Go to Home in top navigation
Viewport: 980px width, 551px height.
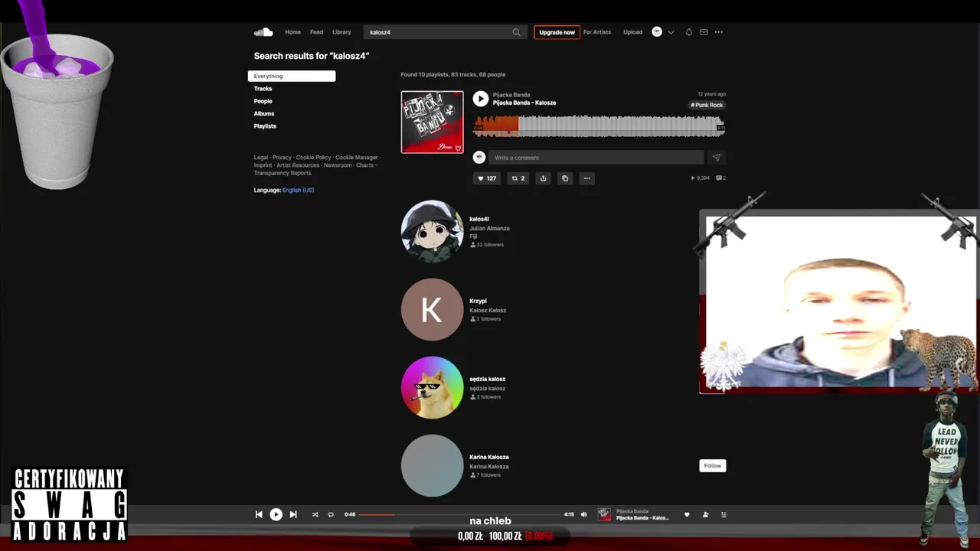pos(292,32)
